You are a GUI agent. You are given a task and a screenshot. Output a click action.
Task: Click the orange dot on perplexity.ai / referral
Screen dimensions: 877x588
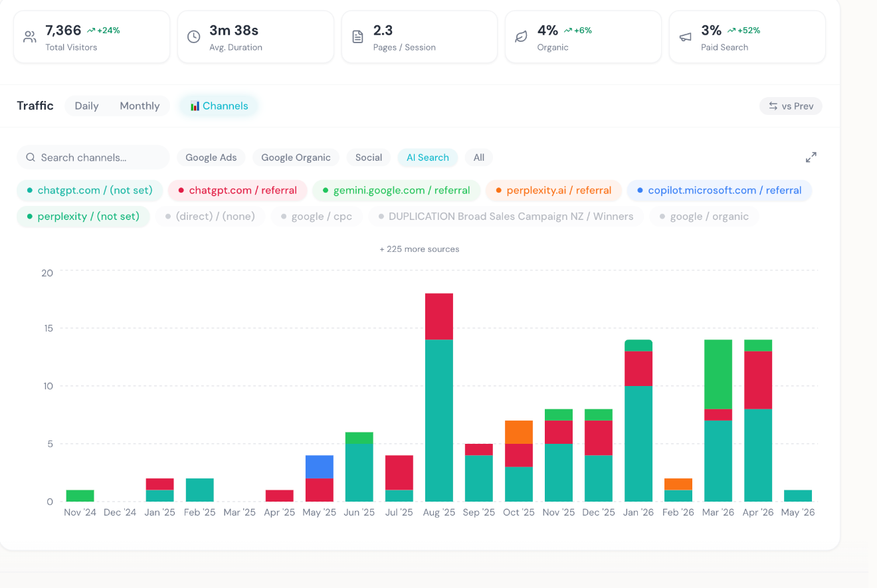[x=498, y=191]
